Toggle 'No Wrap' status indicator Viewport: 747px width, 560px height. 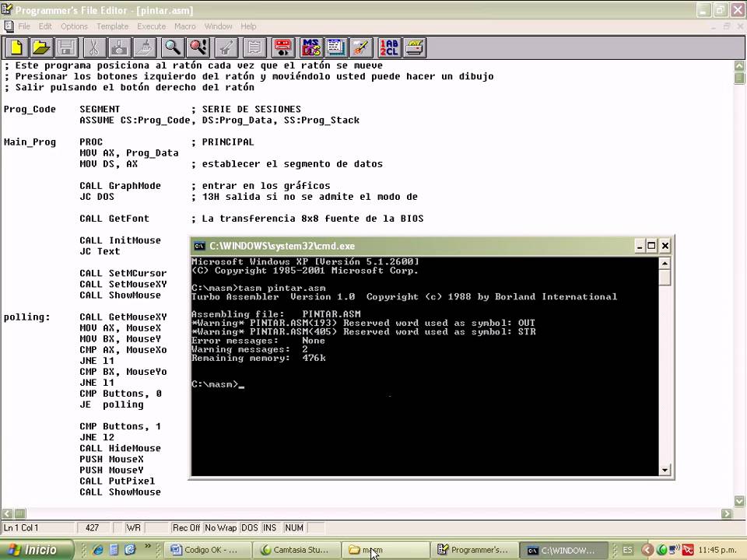pyautogui.click(x=220, y=527)
